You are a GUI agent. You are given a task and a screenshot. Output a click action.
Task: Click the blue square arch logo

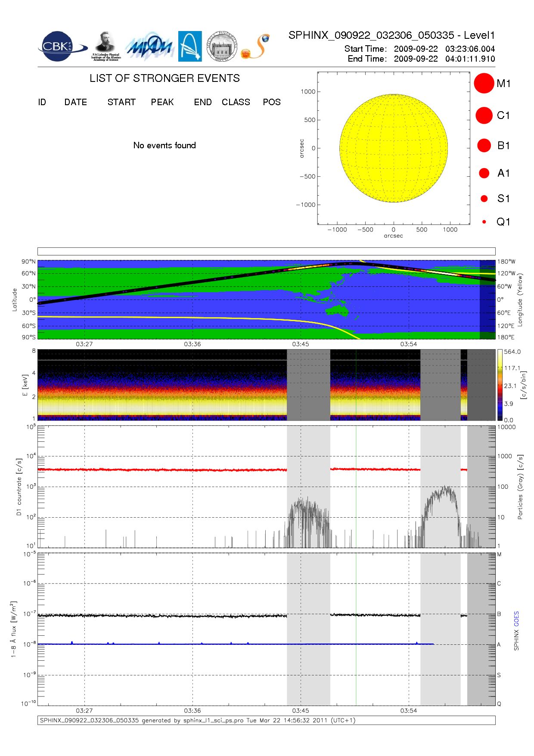click(190, 47)
